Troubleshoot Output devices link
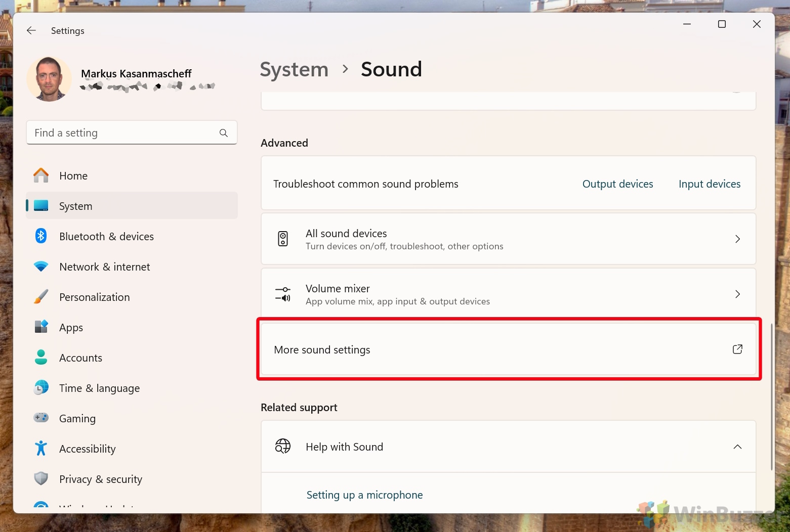Screen dimensions: 790x532 tap(617, 184)
